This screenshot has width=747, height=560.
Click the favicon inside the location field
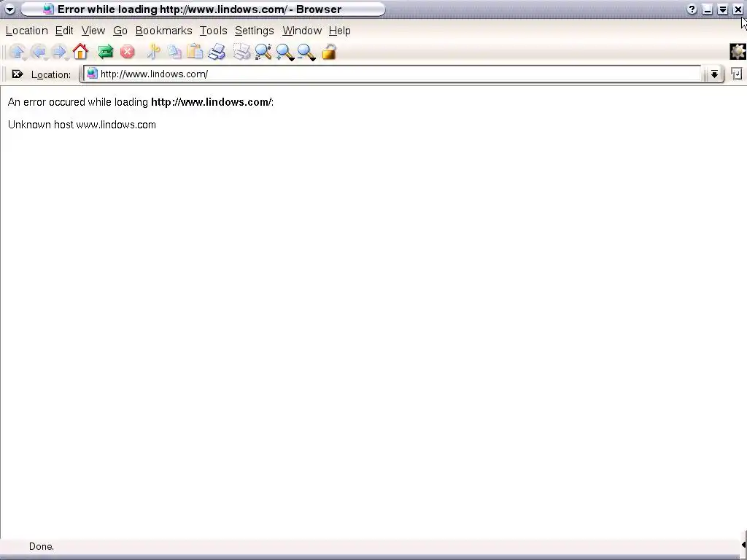point(92,74)
